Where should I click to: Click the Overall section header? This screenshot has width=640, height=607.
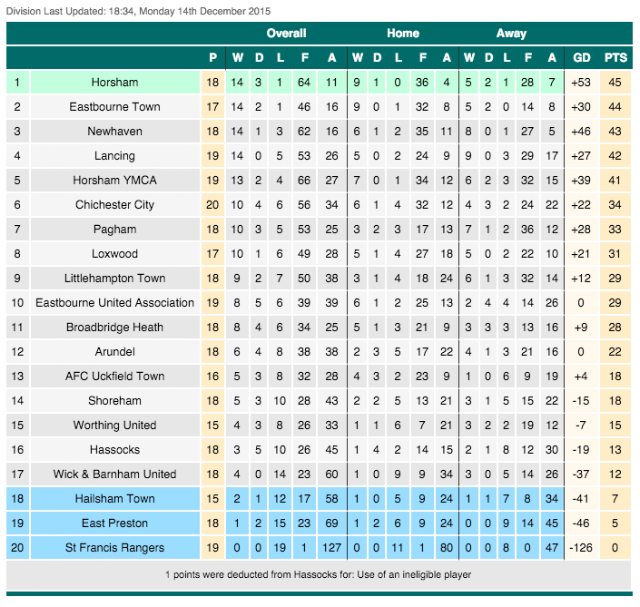(x=286, y=33)
